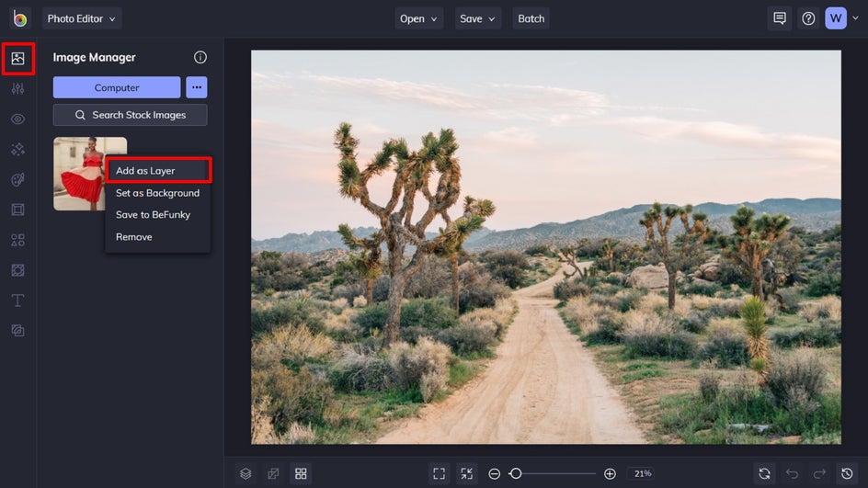Open the history clock icon

pos(847,473)
